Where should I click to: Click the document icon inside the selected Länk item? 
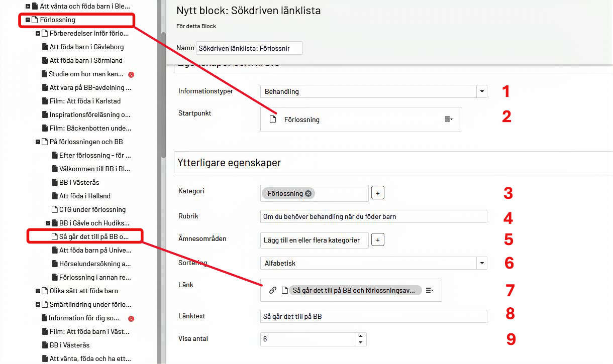286,290
